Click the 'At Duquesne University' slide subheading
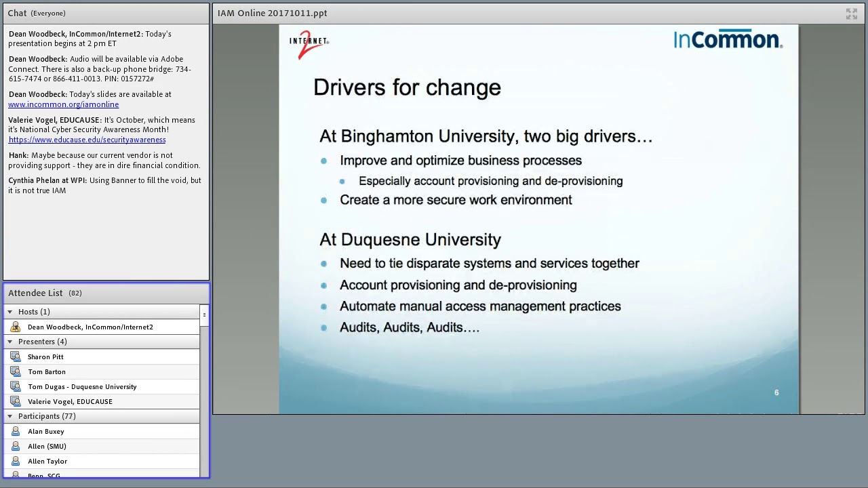This screenshot has height=488, width=868. pos(410,239)
